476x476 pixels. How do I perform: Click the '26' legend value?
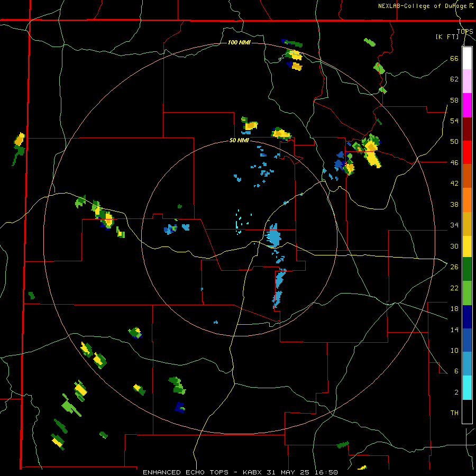click(x=454, y=267)
